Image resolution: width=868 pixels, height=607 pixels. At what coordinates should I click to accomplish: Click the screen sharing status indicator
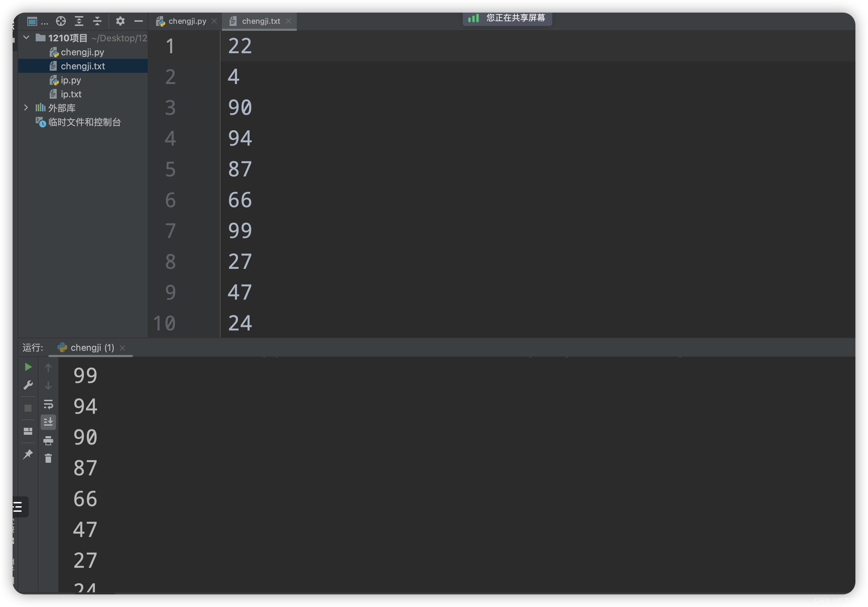[x=507, y=18]
